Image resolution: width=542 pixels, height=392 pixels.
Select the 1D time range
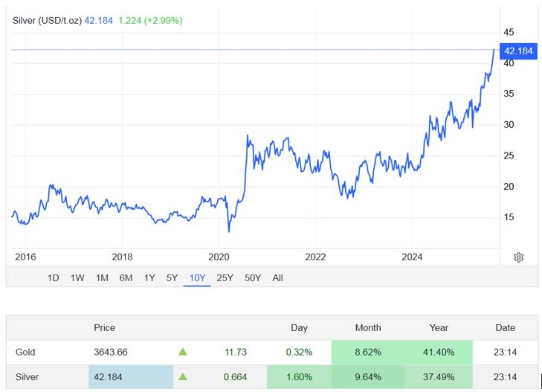(x=54, y=278)
